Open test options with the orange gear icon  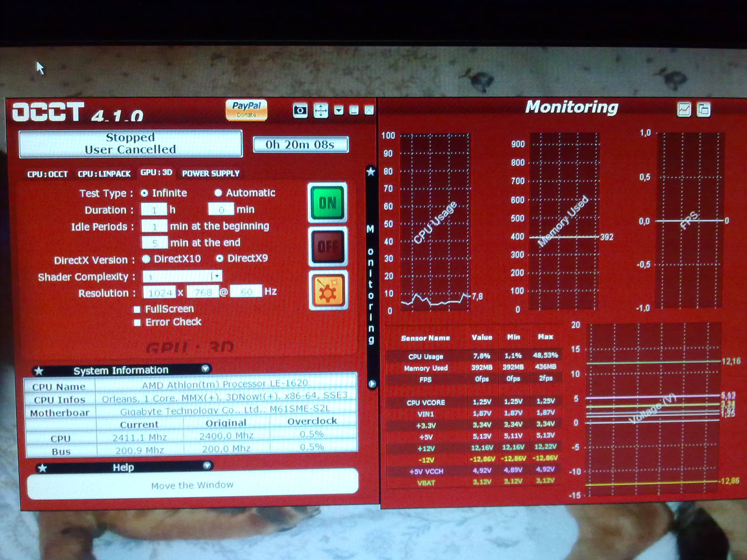[x=328, y=290]
